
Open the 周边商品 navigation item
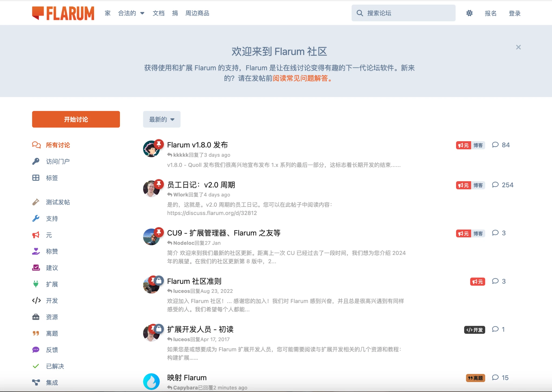197,13
